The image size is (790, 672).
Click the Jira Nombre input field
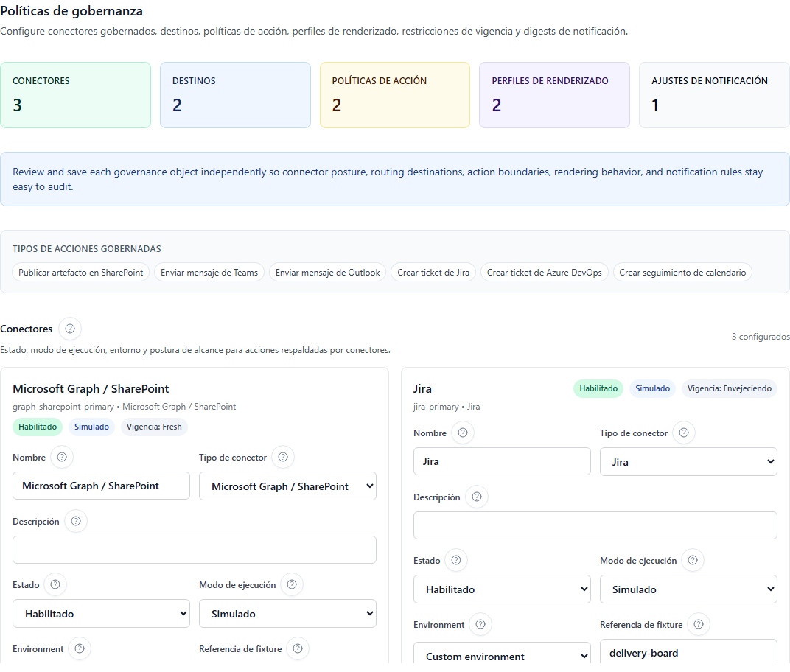pyautogui.click(x=502, y=462)
